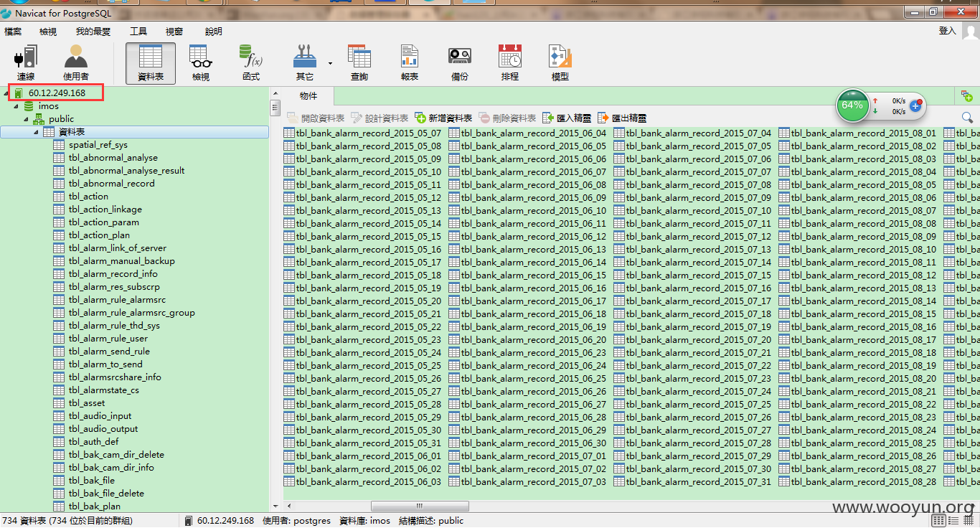
Task: Open the 其它 dropdown arrow
Action: pyautogui.click(x=330, y=63)
